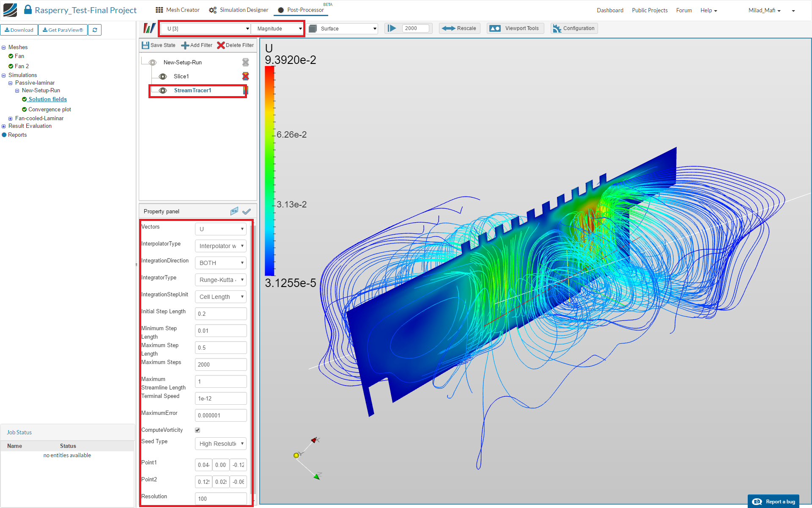The image size is (812, 508).
Task: Expand the Fan-cooled-Laminar tree node
Action: click(x=10, y=119)
